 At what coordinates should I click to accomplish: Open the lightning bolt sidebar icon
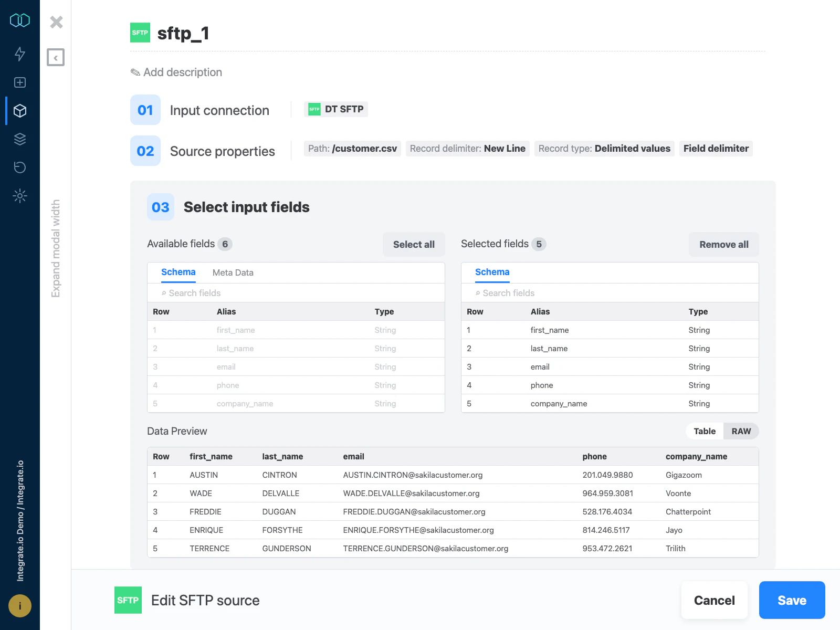tap(20, 54)
